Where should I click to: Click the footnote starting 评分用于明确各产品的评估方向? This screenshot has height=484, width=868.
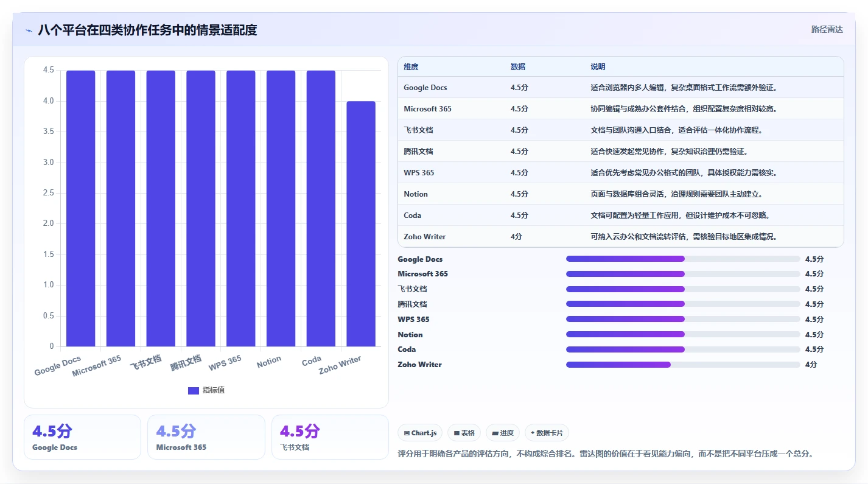coord(606,454)
